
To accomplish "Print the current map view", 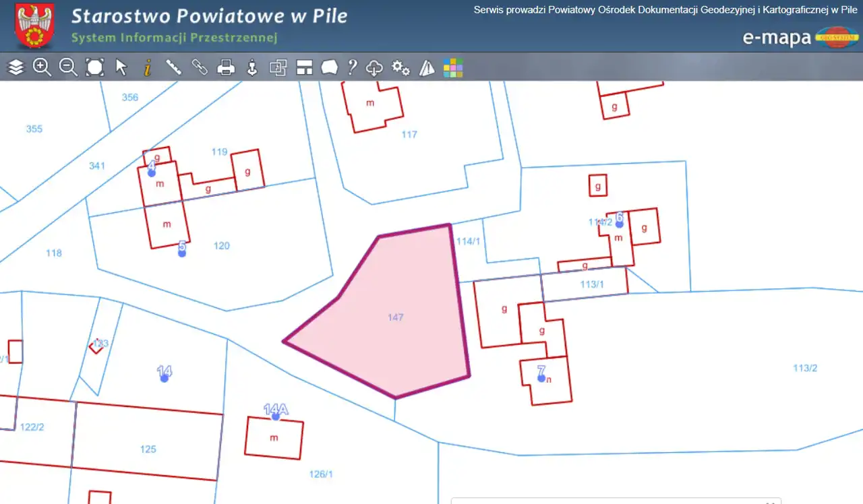I will (x=226, y=67).
